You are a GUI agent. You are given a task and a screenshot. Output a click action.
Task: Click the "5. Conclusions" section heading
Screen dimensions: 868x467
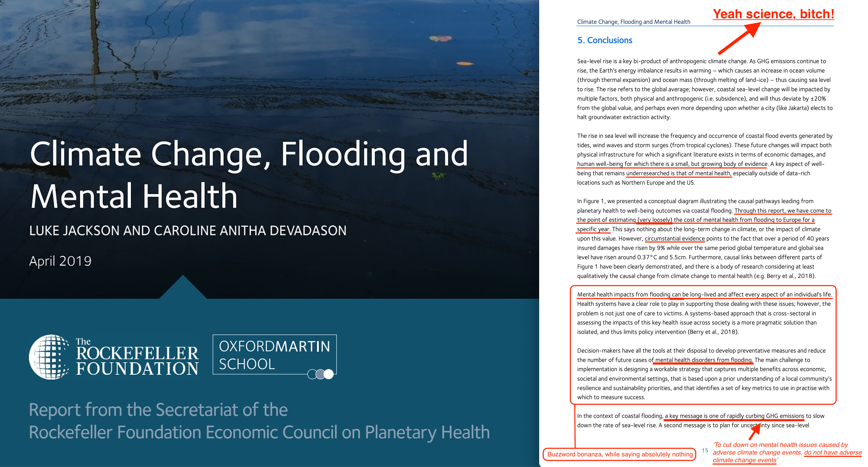605,40
